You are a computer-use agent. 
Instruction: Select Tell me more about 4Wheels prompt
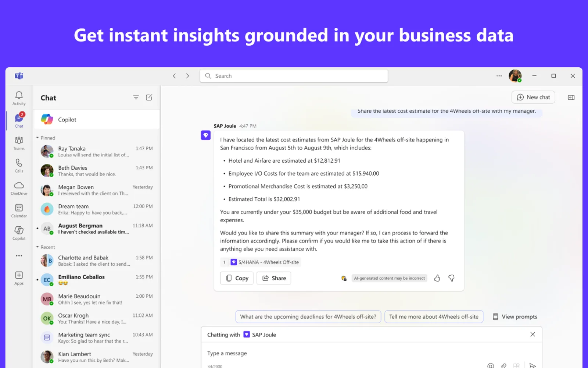[x=434, y=317]
